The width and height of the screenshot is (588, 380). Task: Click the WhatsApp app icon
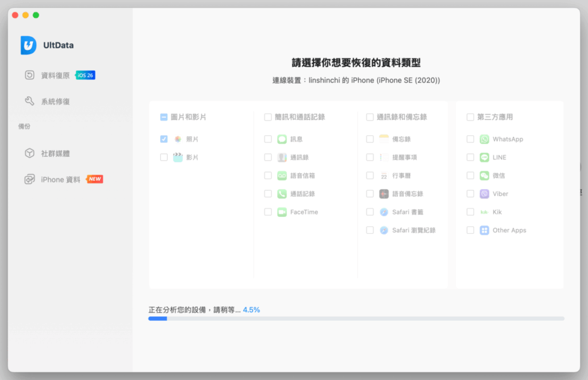485,139
